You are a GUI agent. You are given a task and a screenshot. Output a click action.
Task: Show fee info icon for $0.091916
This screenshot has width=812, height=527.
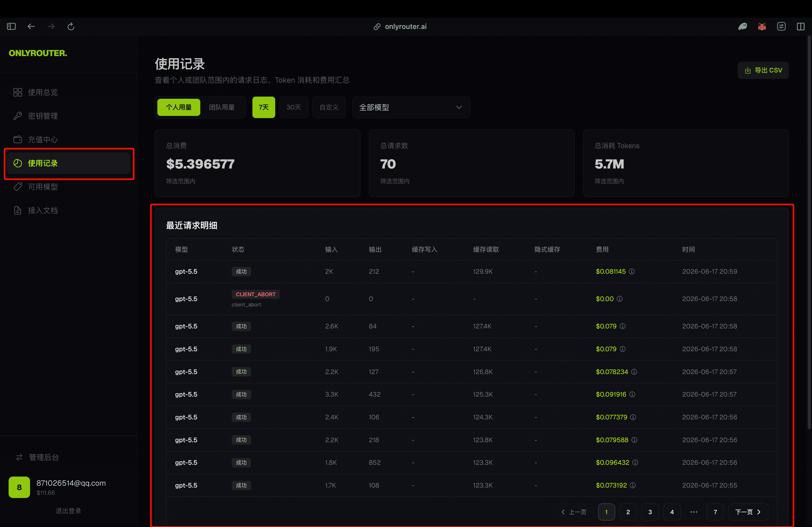[x=632, y=394]
